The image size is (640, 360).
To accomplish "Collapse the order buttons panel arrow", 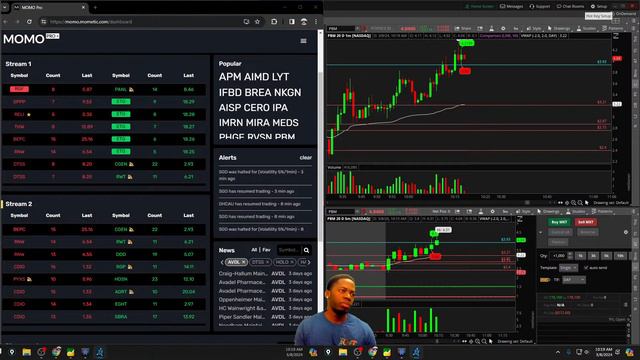I will click(x=540, y=233).
